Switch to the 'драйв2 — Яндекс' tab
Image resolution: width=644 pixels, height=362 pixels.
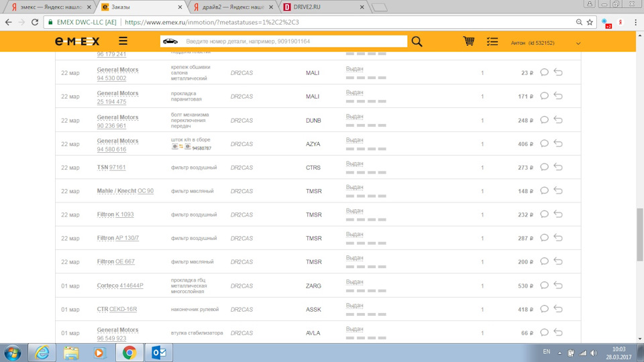click(x=232, y=7)
